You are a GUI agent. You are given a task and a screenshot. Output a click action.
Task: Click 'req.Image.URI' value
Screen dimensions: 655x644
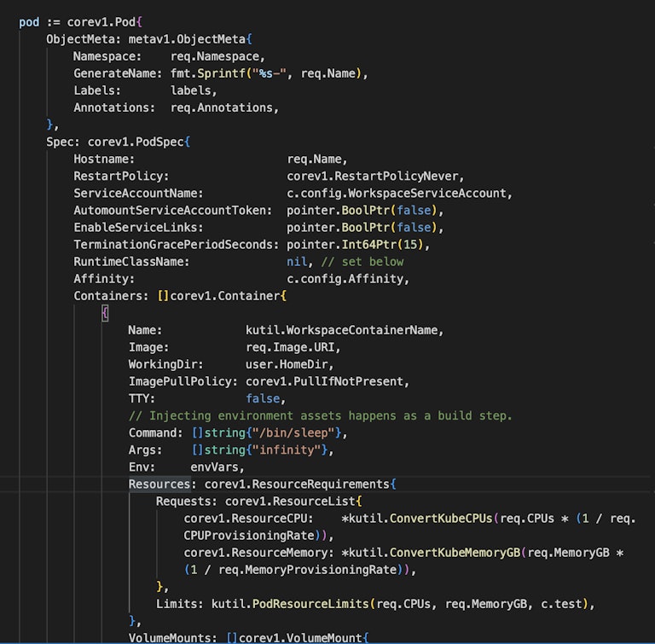click(290, 348)
